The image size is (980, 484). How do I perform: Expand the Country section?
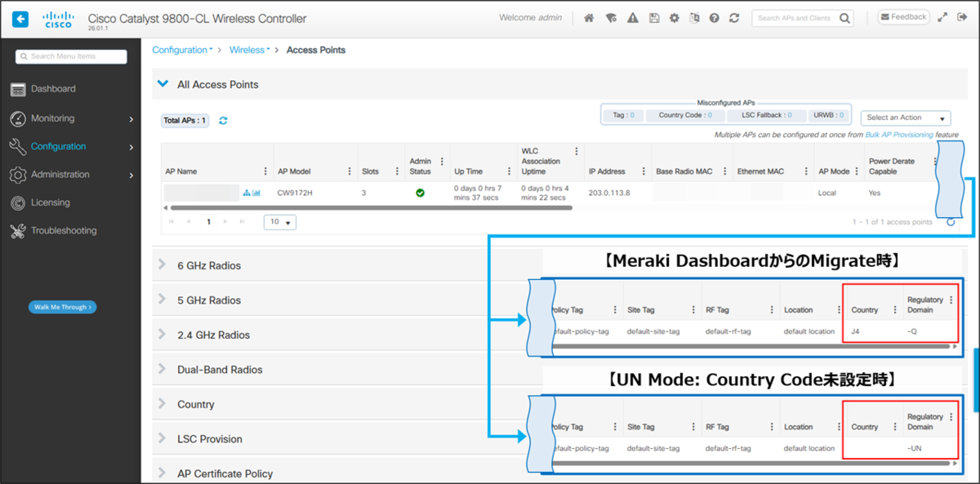coord(162,404)
